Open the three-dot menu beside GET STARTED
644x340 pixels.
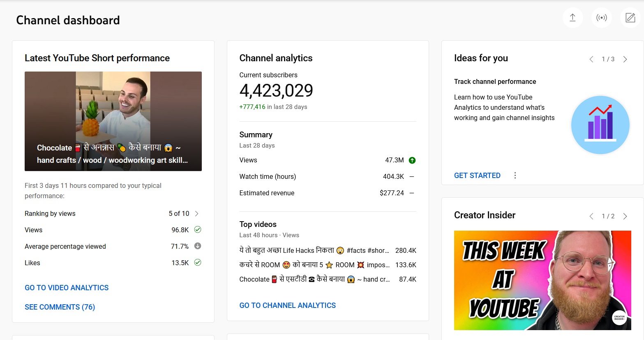tap(515, 176)
